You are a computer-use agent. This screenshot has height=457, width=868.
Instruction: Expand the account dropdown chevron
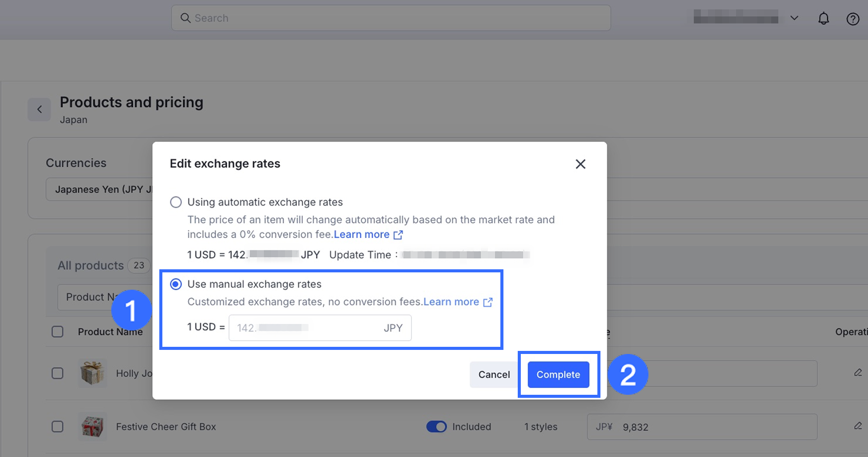tap(794, 18)
